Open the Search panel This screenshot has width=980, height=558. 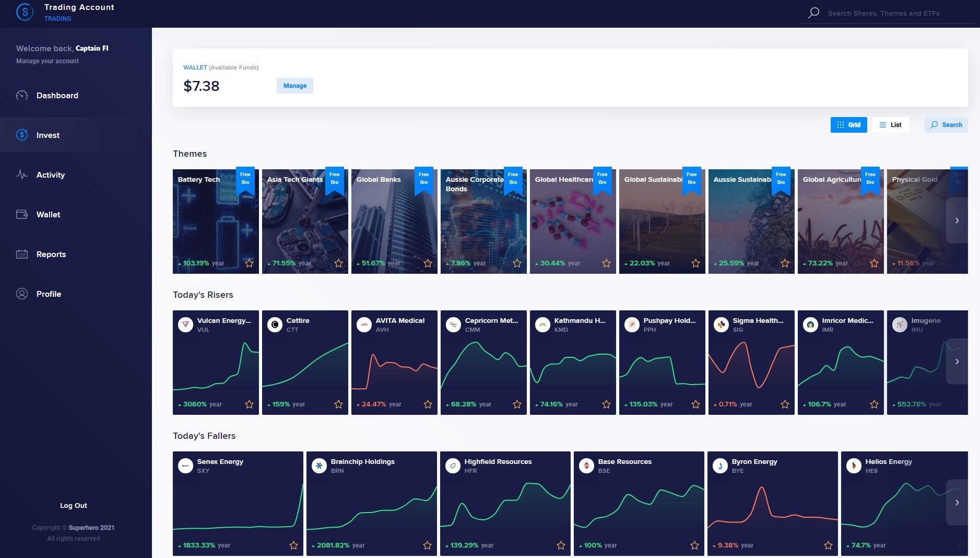(945, 125)
